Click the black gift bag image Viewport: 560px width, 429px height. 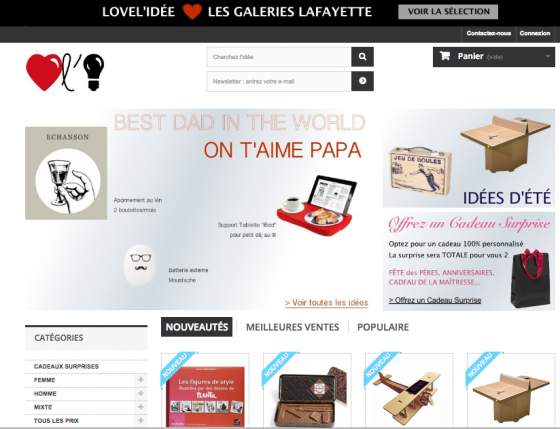[x=530, y=278]
